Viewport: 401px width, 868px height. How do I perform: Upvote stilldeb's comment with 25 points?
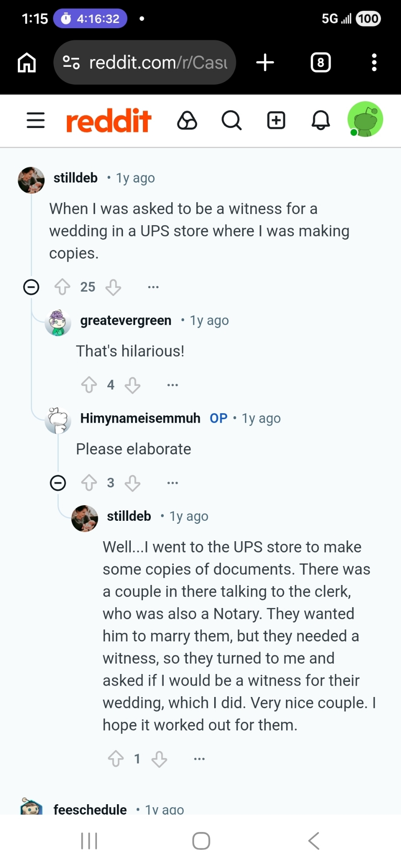pos(63,287)
